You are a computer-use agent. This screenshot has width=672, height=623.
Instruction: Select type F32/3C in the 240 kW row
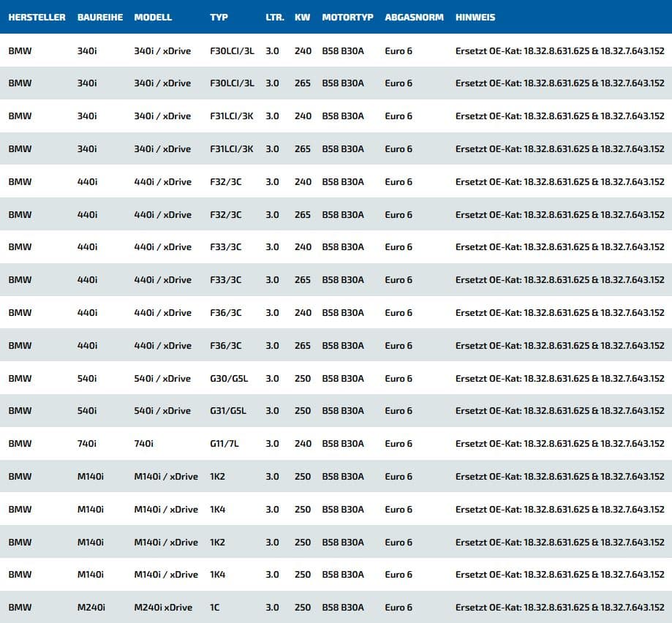tap(225, 181)
